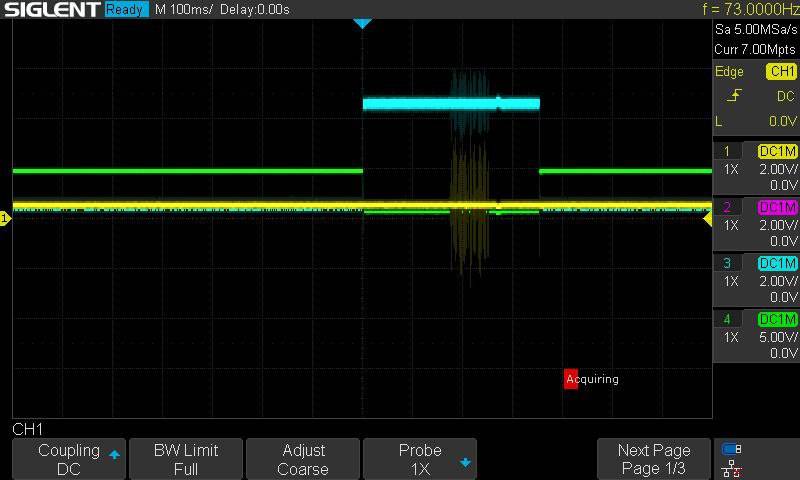
Task: Click channel 1 2.00V/ scale value
Action: tap(778, 169)
